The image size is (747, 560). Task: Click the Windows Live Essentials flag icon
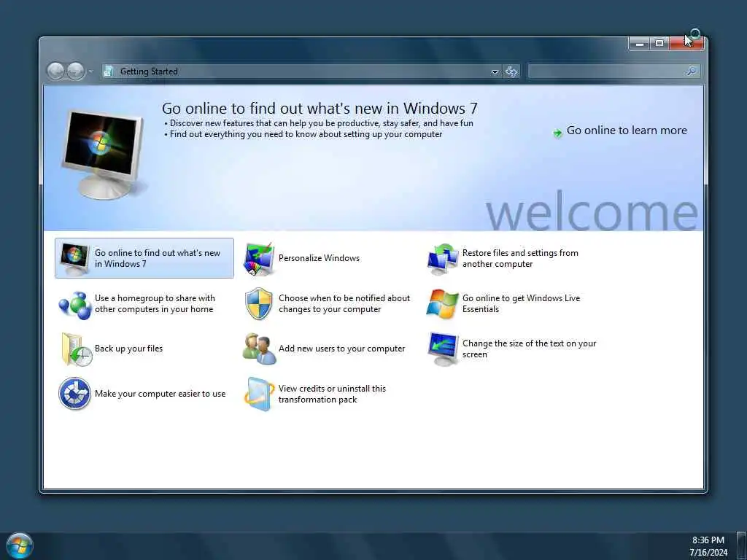tap(442, 304)
